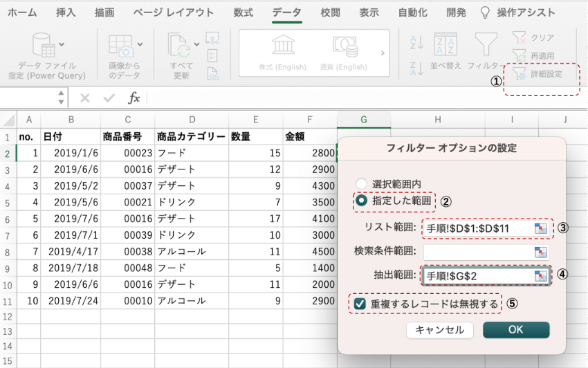Image resolution: width=588 pixels, height=368 pixels.
Task: Toggle the Filter (フィルター) funnel
Action: coord(486,45)
